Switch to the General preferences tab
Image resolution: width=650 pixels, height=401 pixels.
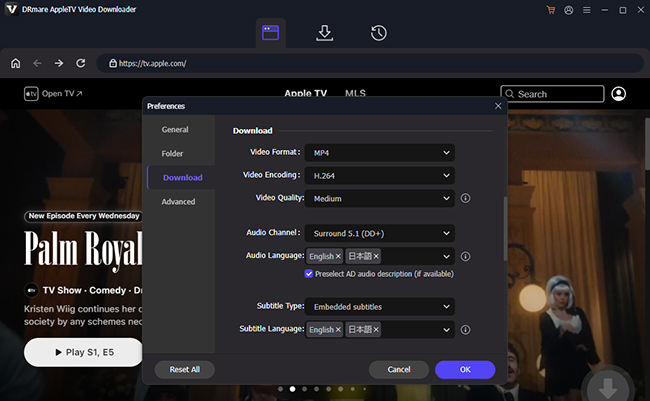point(175,129)
